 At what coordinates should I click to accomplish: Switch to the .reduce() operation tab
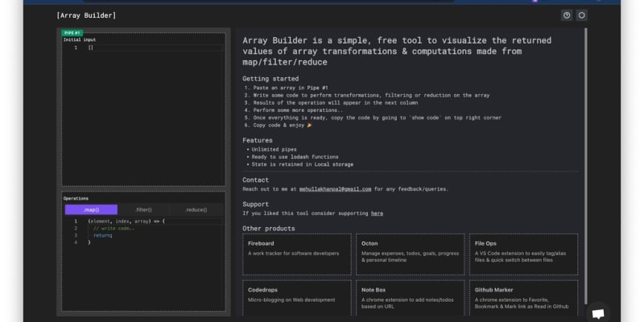[196, 210]
